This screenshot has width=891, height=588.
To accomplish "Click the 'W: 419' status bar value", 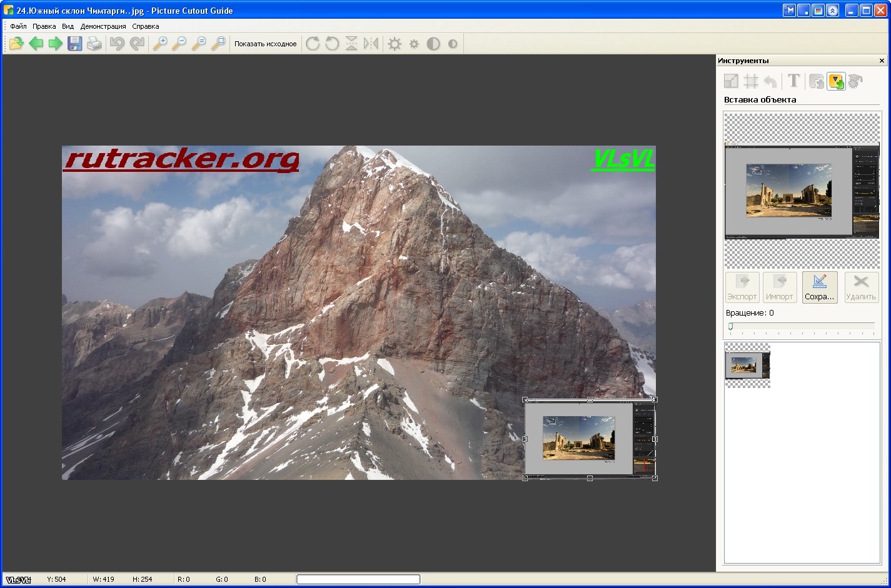I will pos(105,580).
